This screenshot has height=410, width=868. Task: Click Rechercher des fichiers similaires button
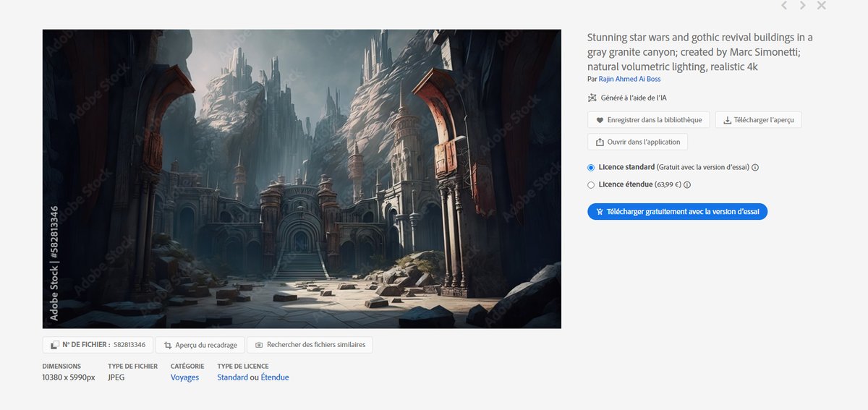point(310,345)
